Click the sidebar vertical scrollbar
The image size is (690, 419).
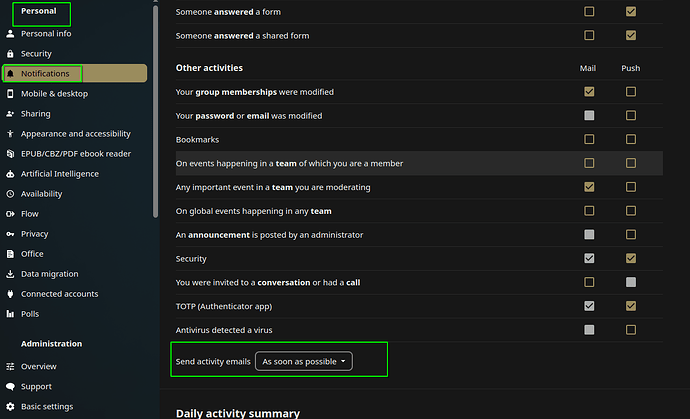(x=155, y=110)
